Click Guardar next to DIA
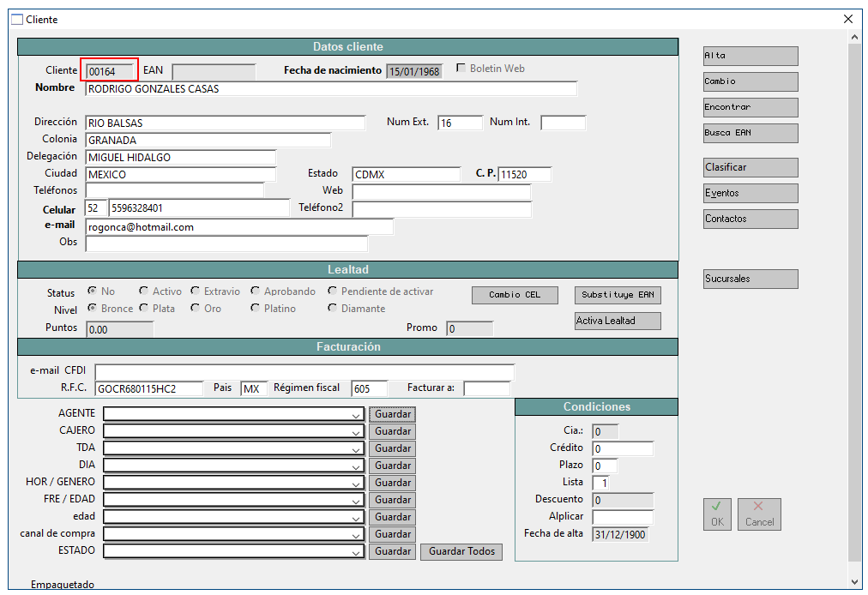 click(393, 466)
